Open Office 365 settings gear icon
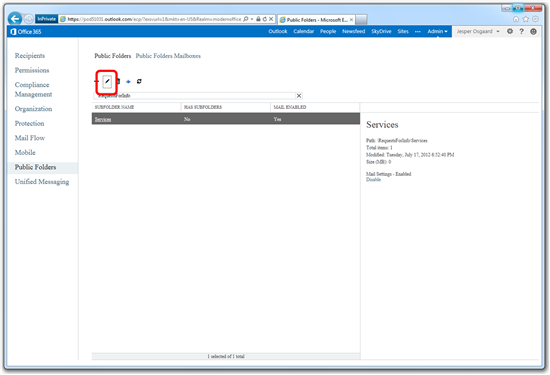 coord(510,31)
